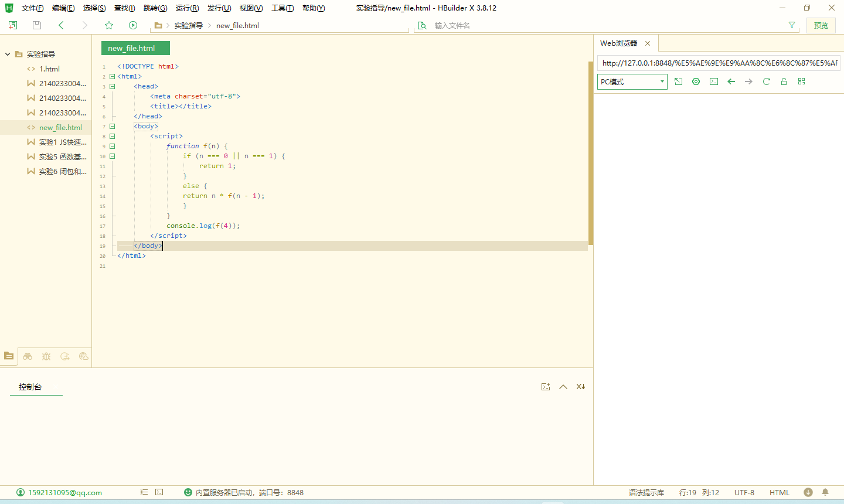Open the 工具(T) menu
The height and width of the screenshot is (504, 844).
tap(283, 8)
